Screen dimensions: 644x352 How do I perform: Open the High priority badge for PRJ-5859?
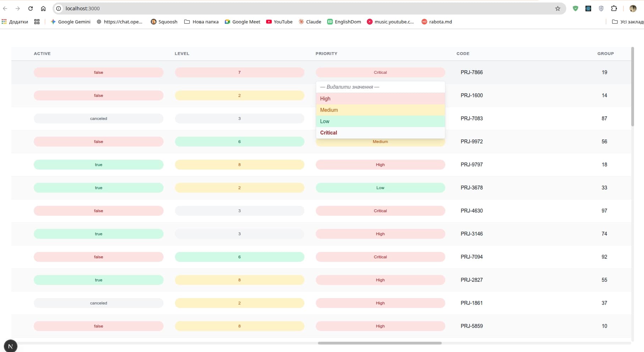click(x=380, y=326)
